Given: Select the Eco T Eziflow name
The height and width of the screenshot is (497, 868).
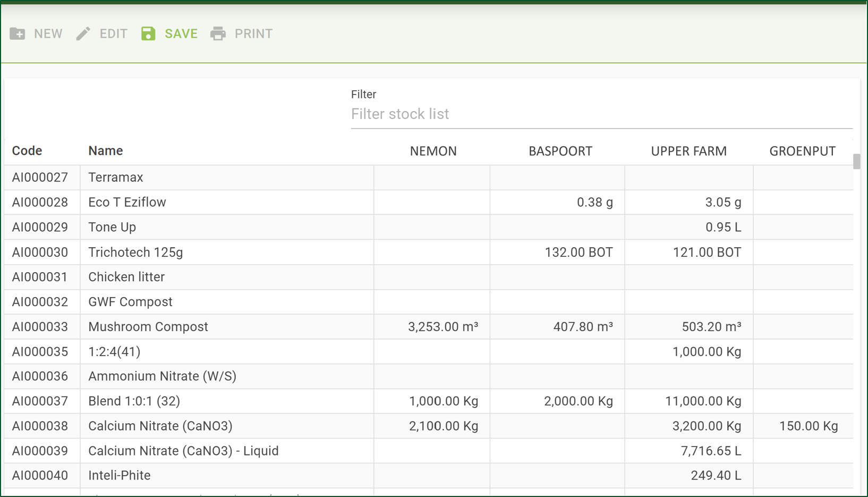Looking at the screenshot, I should coord(127,203).
